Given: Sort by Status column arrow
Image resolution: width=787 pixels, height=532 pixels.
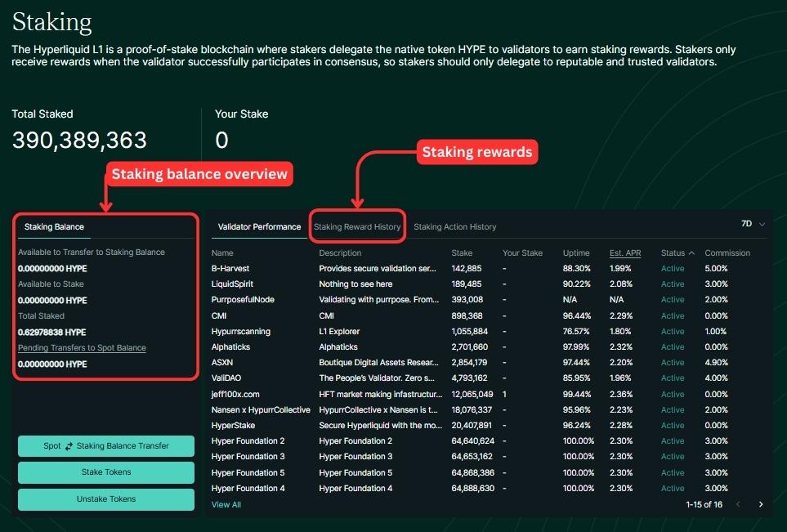Looking at the screenshot, I should click(691, 253).
